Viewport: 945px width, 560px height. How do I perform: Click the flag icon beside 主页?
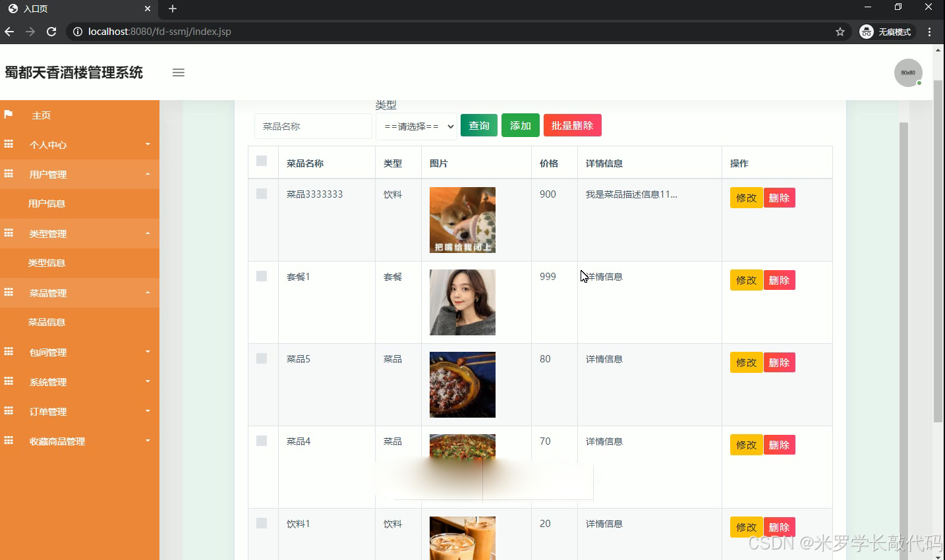tap(9, 115)
